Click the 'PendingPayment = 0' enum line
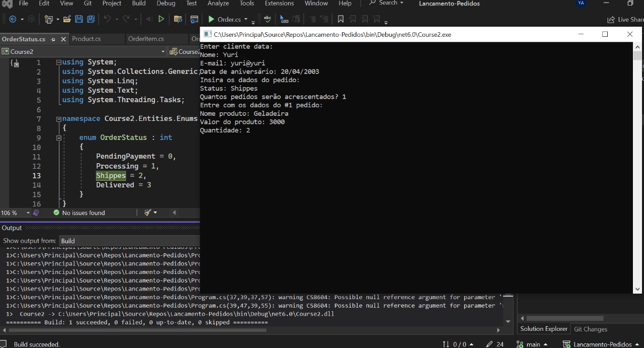 click(136, 156)
